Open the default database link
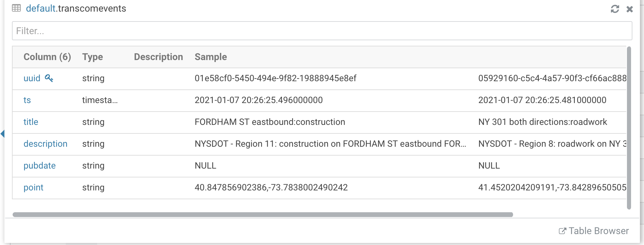The image size is (644, 245). (41, 9)
